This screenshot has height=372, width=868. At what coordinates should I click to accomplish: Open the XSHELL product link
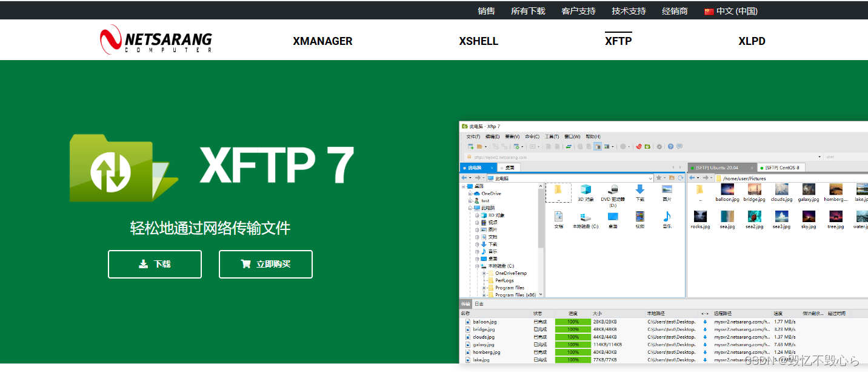point(479,41)
